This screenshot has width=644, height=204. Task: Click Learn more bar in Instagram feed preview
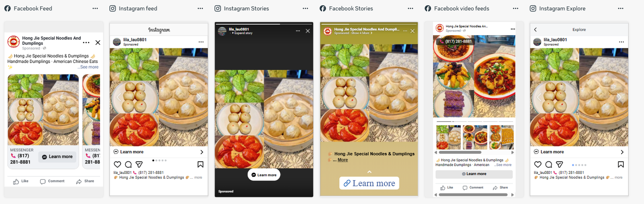click(x=159, y=152)
